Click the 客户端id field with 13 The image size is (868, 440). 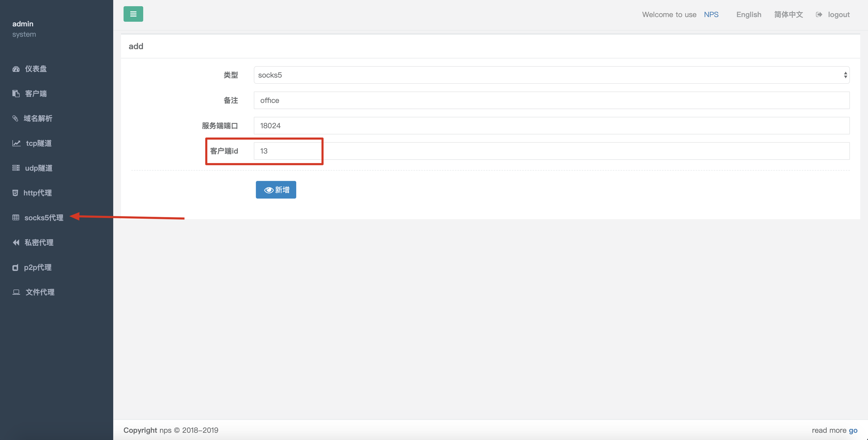click(552, 151)
